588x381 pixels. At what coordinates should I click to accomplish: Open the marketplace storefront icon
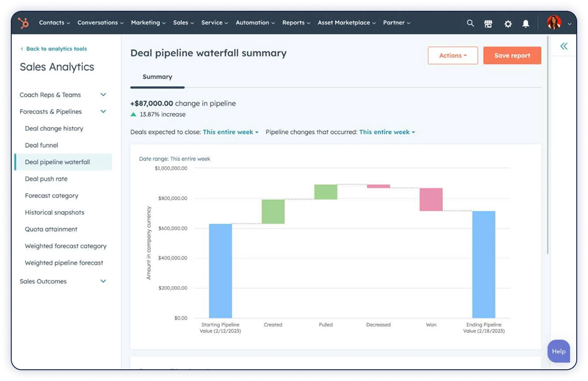tap(488, 23)
